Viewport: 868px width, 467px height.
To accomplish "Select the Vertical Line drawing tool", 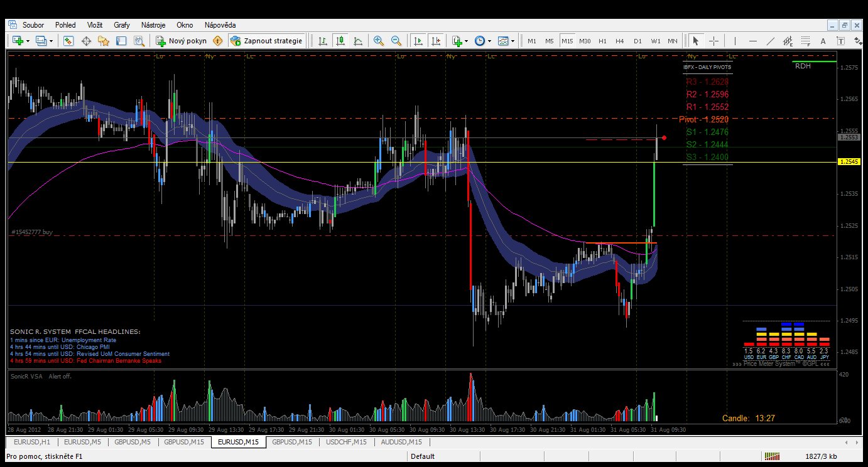I will click(735, 41).
